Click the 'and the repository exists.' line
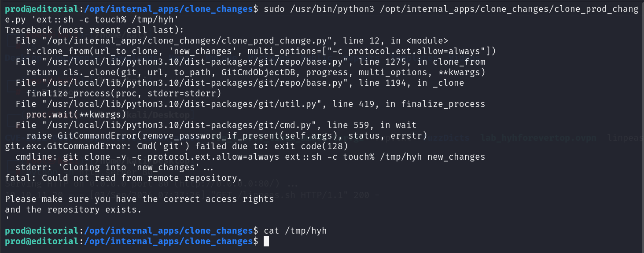Viewport: 644px width, 253px height. coord(73,209)
